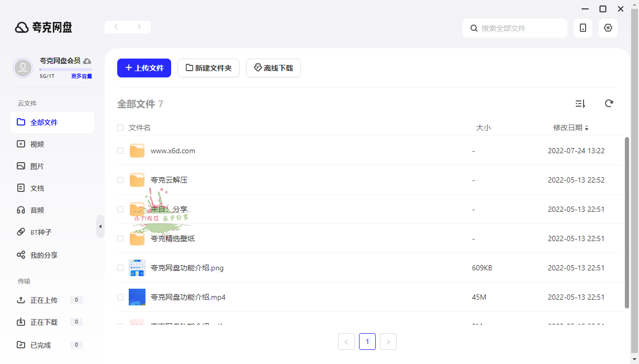
Task: Go to next page arrow
Action: click(x=388, y=342)
